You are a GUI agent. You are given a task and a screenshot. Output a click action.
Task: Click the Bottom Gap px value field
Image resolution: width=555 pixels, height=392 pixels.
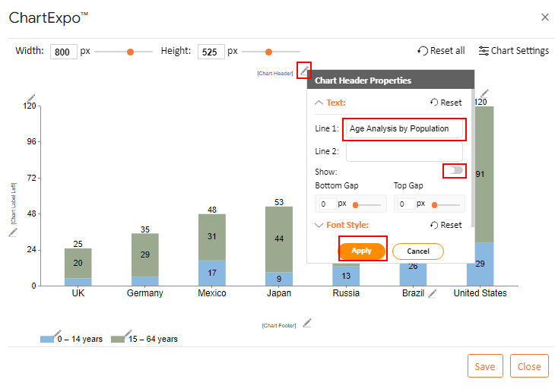pos(328,204)
